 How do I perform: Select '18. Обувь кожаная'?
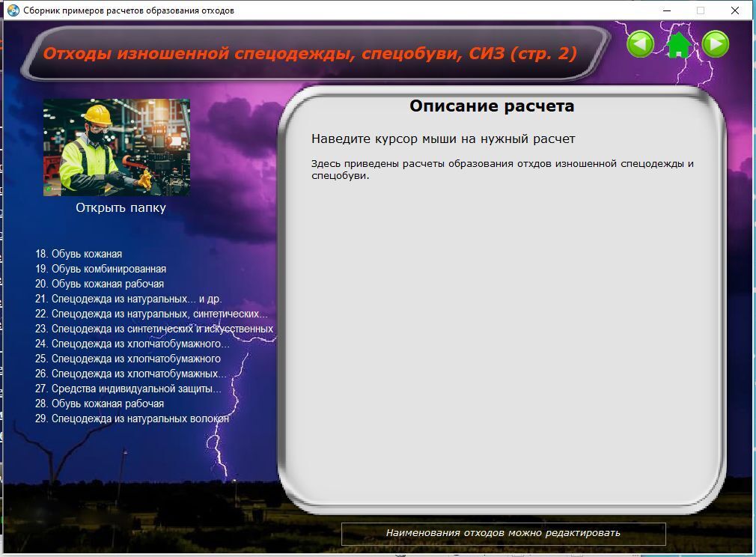[x=79, y=254]
